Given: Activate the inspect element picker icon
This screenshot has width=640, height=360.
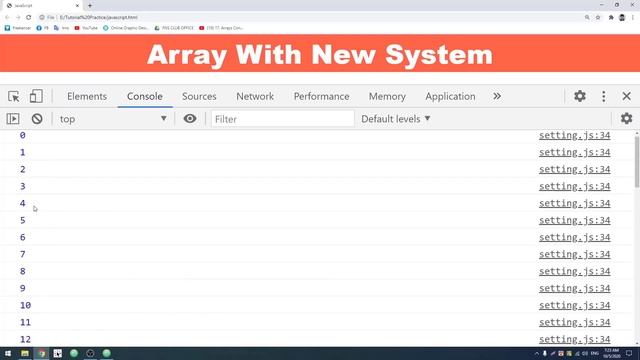Looking at the screenshot, I should tap(13, 96).
